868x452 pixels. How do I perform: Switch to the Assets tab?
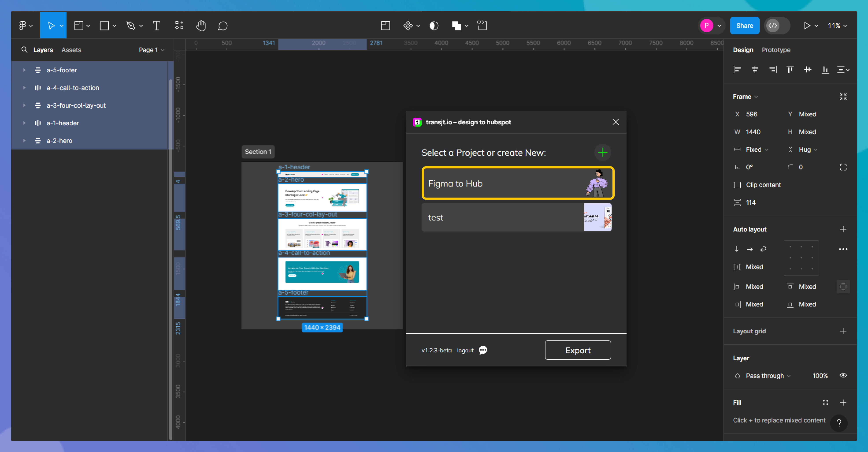click(71, 50)
